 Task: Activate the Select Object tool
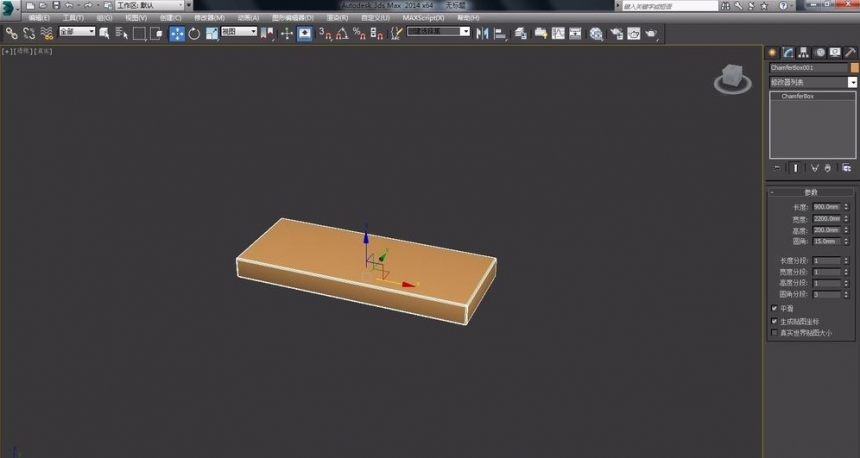(104, 33)
